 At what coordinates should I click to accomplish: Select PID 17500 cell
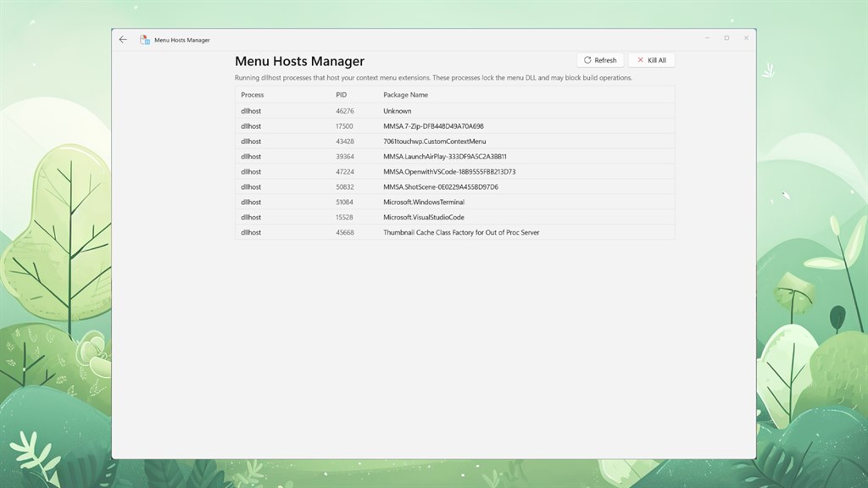(344, 126)
